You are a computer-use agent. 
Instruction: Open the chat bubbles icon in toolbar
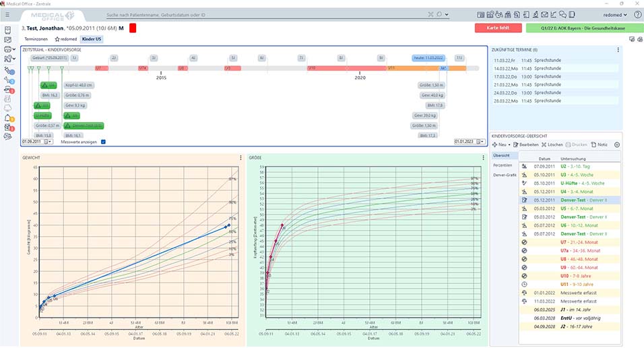pos(562,15)
